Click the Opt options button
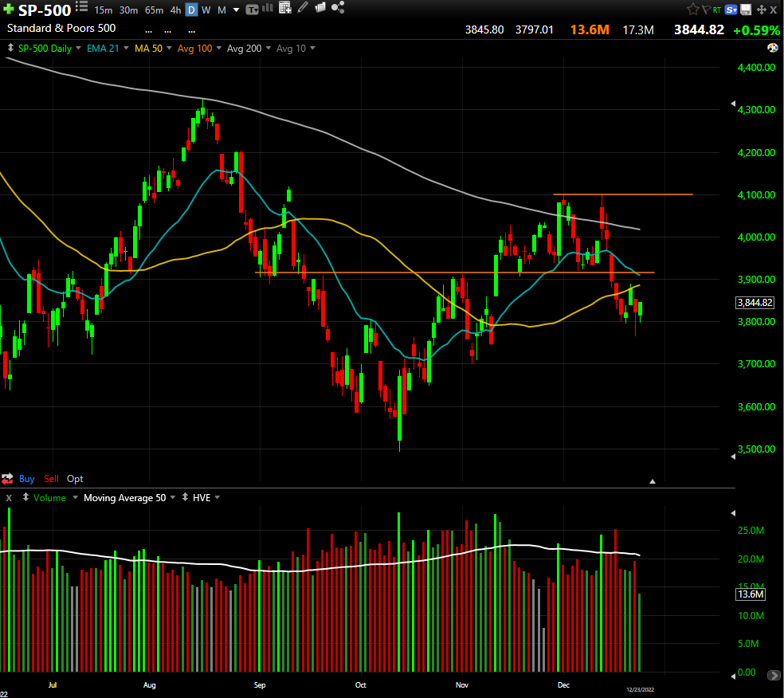Viewport: 784px width, 698px height. pos(75,479)
